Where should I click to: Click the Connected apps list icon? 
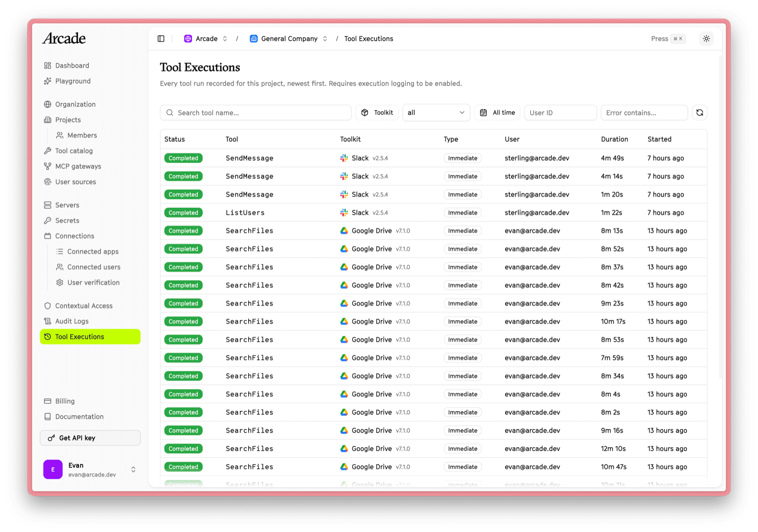point(60,252)
